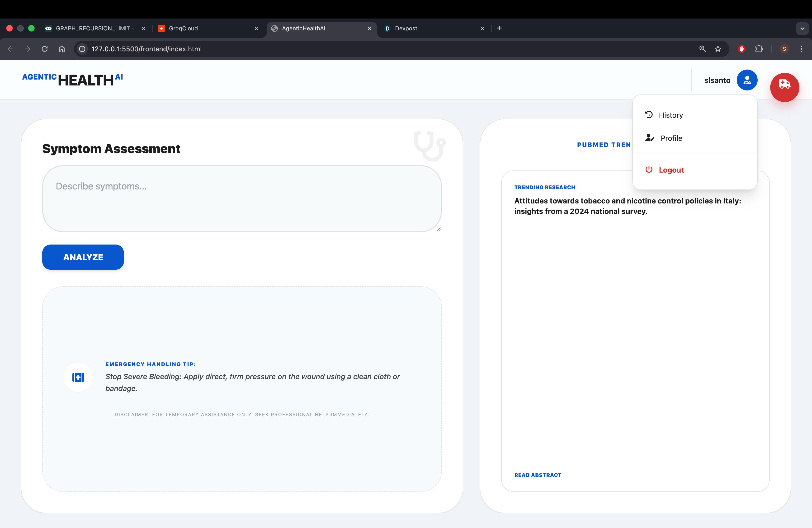Image resolution: width=812 pixels, height=528 pixels.
Task: Select Profile from the user menu
Action: coord(671,138)
